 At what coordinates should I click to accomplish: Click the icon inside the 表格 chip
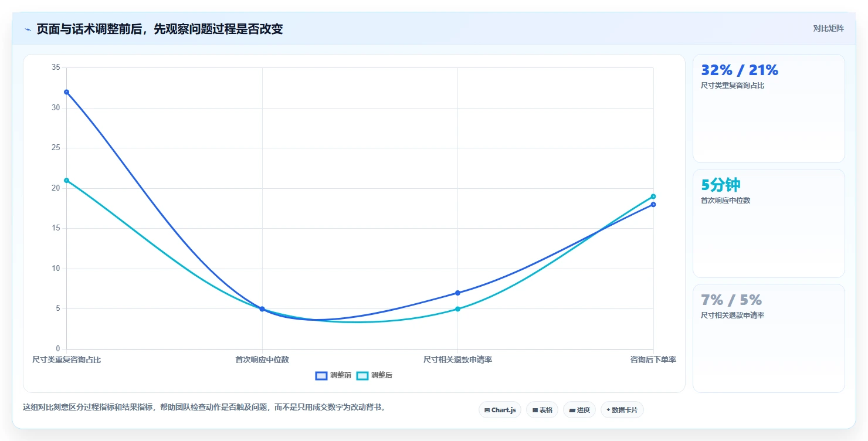click(535, 411)
